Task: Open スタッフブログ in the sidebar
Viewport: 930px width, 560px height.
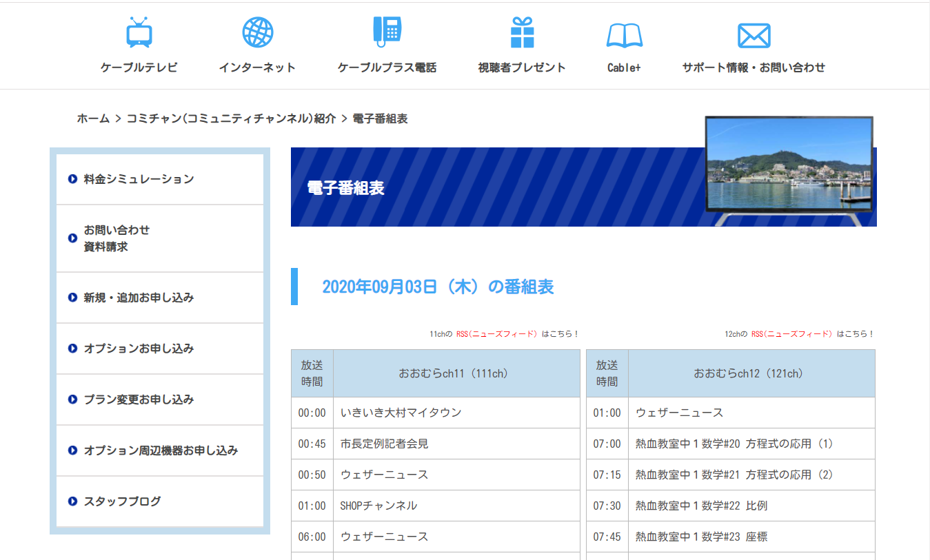Action: (x=160, y=501)
